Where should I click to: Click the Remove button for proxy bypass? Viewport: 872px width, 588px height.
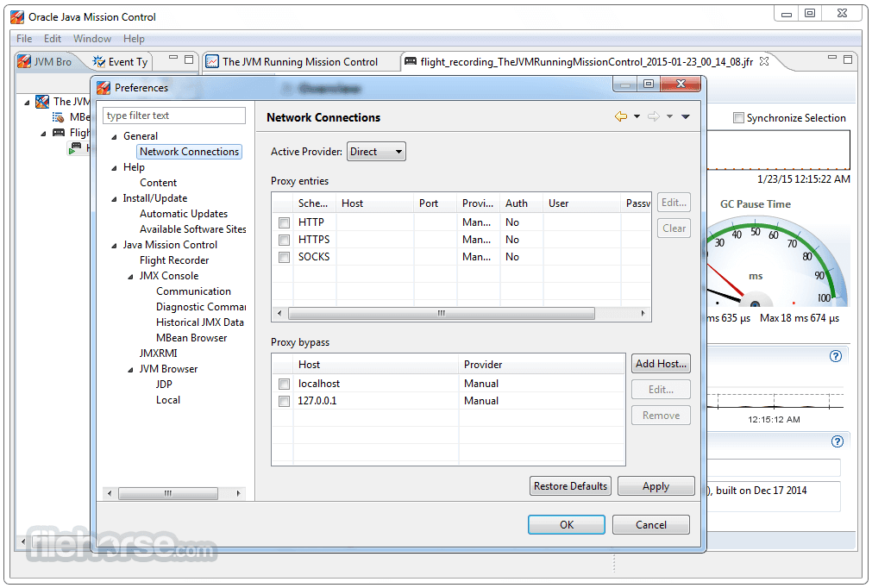[662, 416]
